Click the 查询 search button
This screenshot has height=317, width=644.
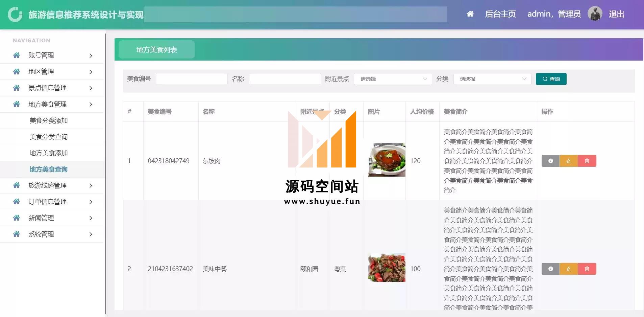(551, 79)
